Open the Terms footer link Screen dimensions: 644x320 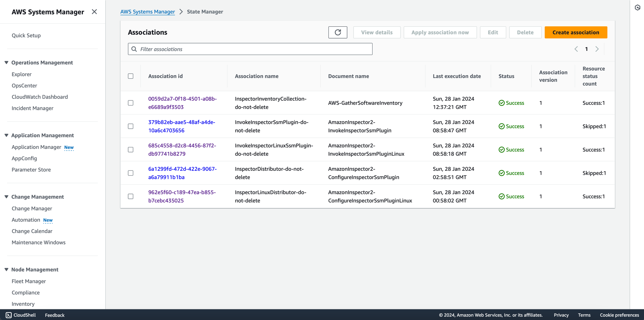pyautogui.click(x=584, y=315)
